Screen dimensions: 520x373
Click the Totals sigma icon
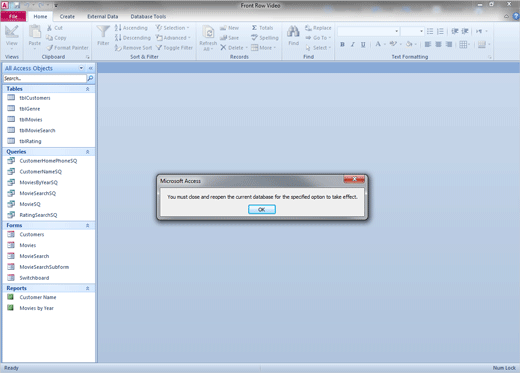254,28
